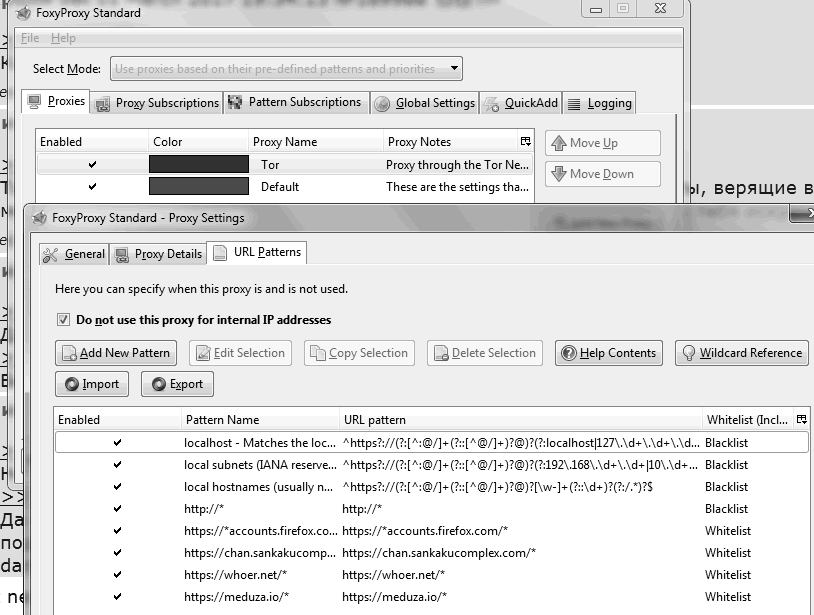814x615 pixels.
Task: Switch to General tab in Proxy Settings
Action: click(x=74, y=254)
